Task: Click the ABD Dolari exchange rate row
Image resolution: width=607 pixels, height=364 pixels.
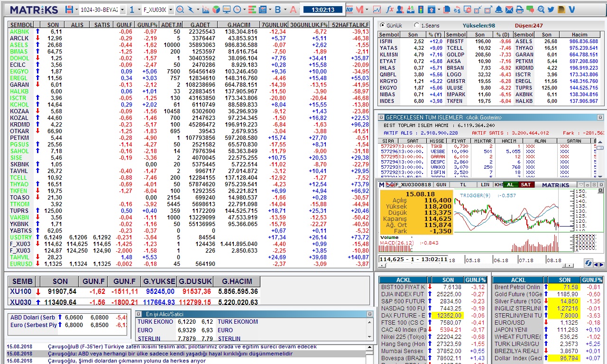Action: click(x=68, y=317)
